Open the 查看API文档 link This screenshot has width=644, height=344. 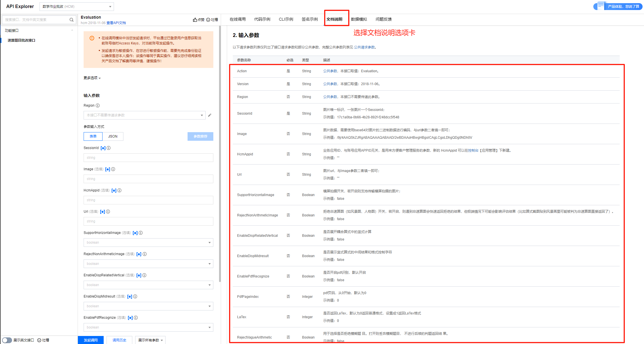click(x=116, y=23)
